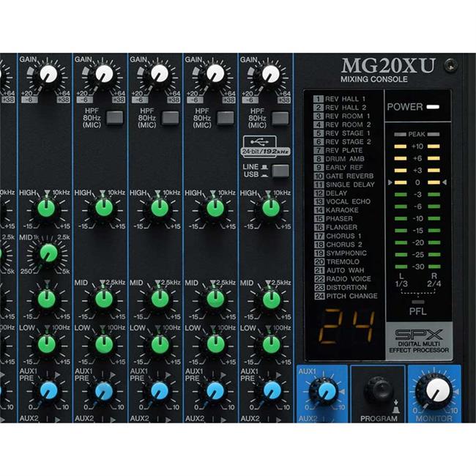Click the white MONITOR level knob
Viewport: 476px width, 476px height.
[437, 391]
